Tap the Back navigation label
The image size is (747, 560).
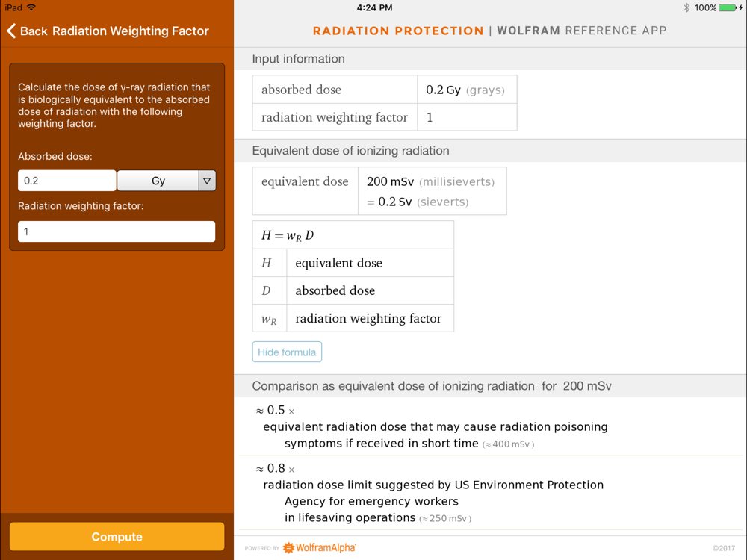34,31
